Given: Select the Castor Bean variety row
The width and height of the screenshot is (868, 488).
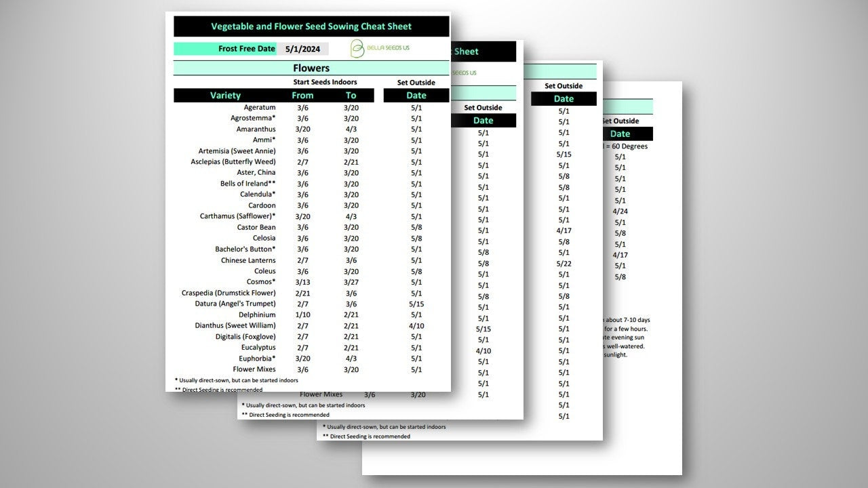Looking at the screenshot, I should coord(256,227).
